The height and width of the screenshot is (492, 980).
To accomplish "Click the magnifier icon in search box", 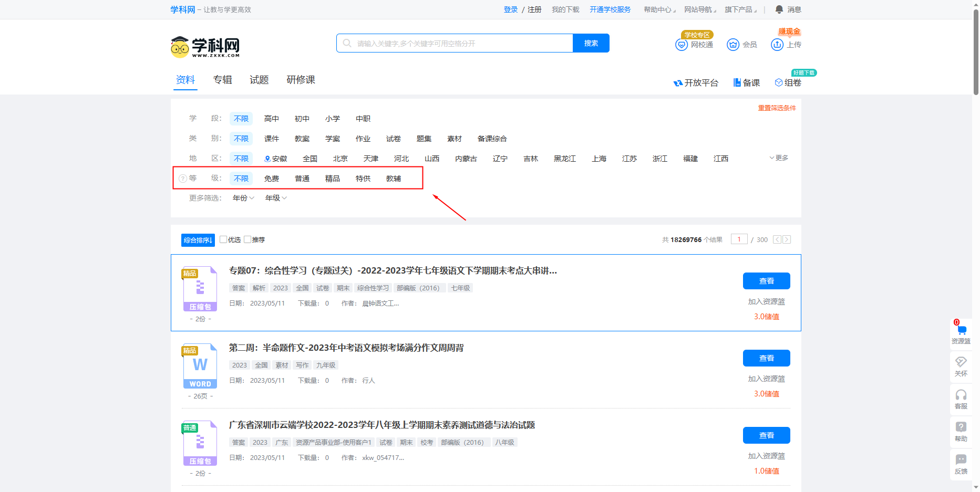I will pos(347,43).
